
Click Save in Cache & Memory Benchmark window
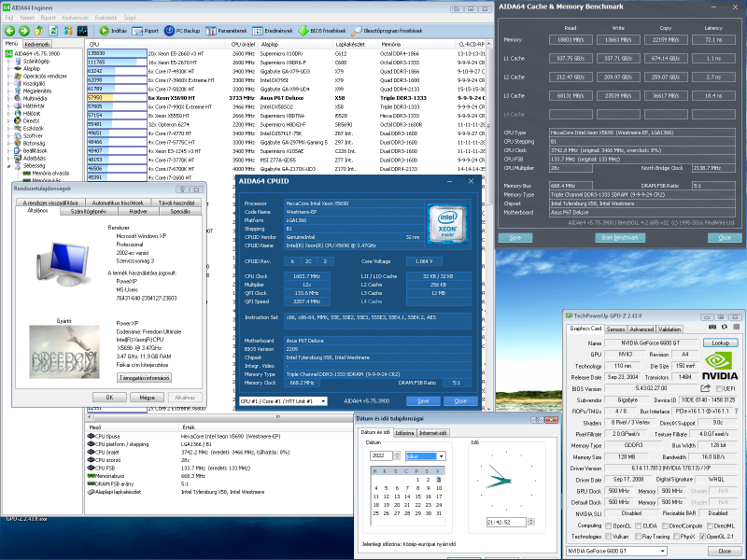point(515,238)
